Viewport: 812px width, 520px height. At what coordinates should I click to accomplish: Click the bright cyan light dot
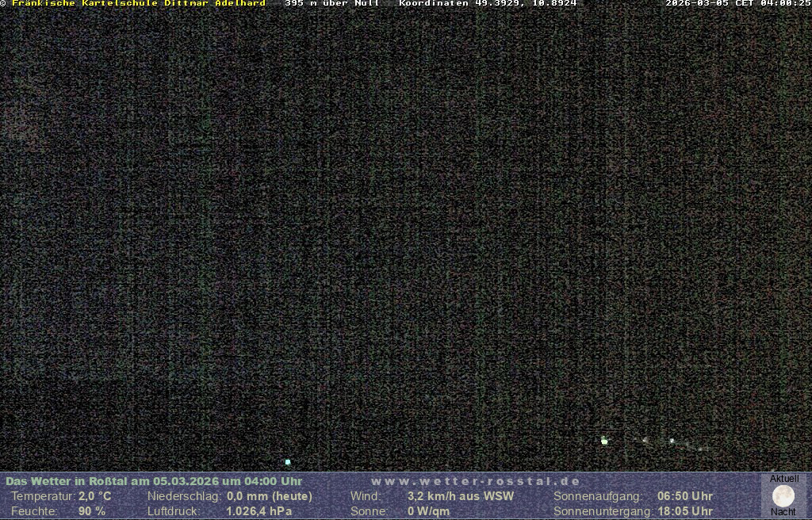[288, 461]
